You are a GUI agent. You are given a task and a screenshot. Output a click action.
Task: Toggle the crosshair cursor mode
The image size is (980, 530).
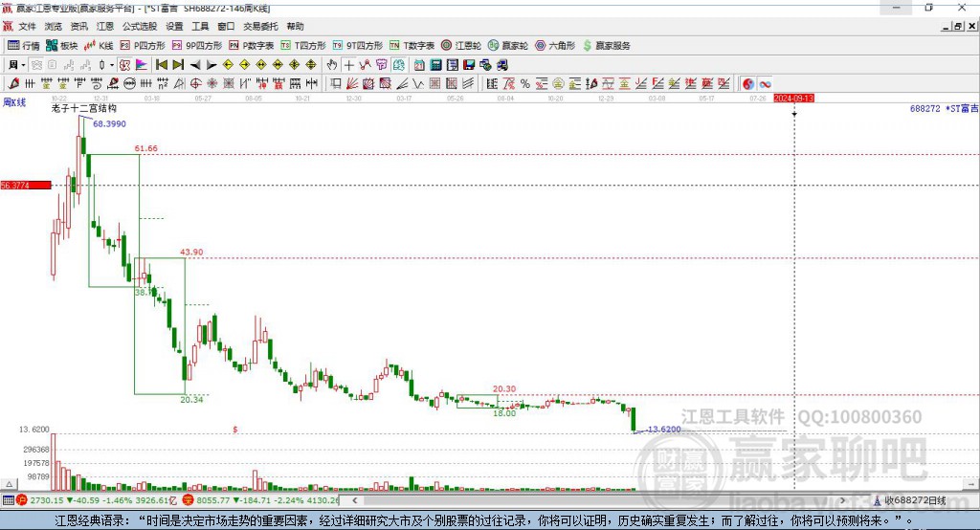pos(348,65)
